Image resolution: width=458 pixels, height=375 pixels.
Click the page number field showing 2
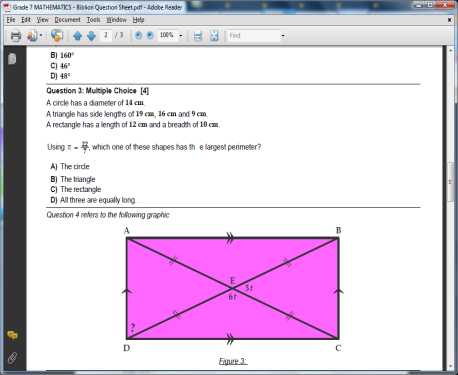point(106,35)
